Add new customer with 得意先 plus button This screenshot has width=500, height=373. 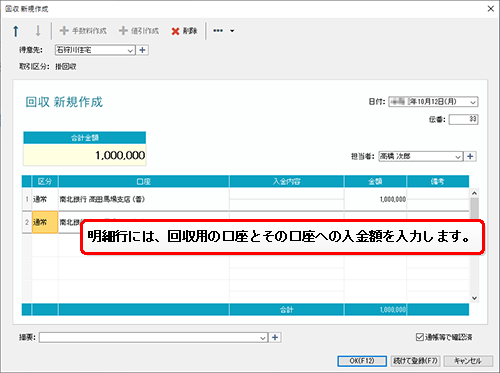coord(142,50)
